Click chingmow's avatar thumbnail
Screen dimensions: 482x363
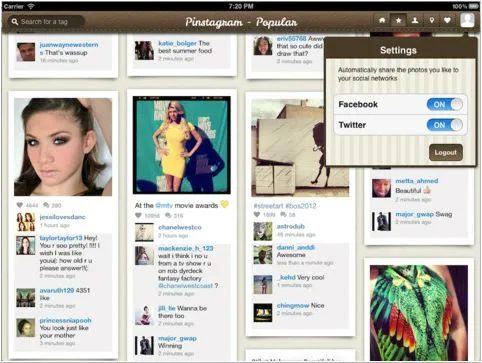tap(263, 312)
